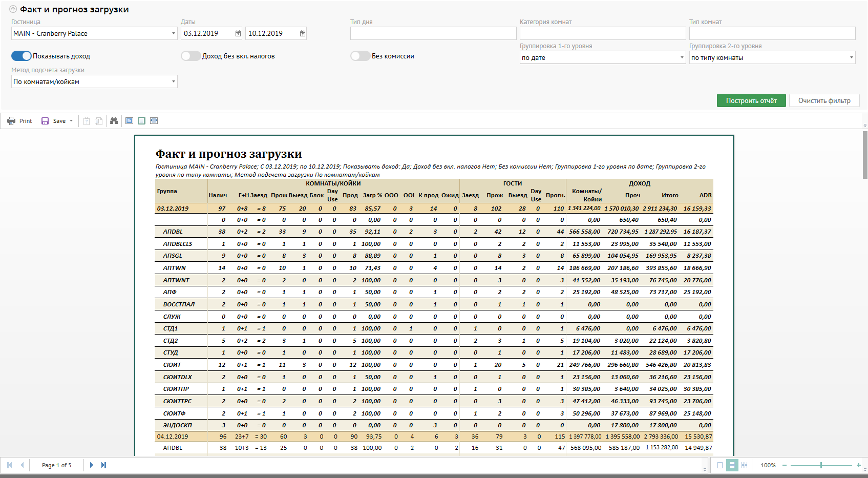Enable the Без комиссии toggle
868x478 pixels.
(x=360, y=56)
